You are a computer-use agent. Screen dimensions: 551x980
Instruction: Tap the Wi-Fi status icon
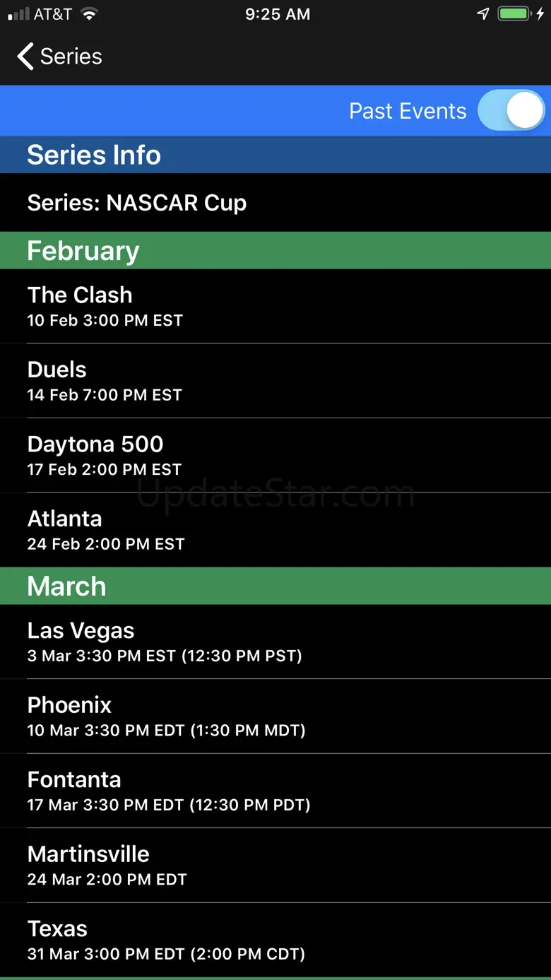(88, 14)
